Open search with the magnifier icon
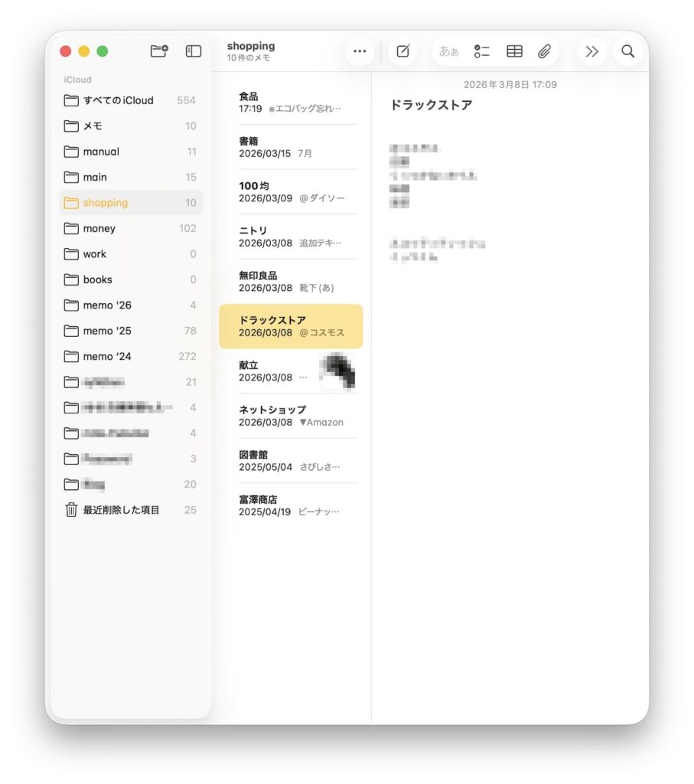The height and width of the screenshot is (784, 694). pyautogui.click(x=627, y=51)
